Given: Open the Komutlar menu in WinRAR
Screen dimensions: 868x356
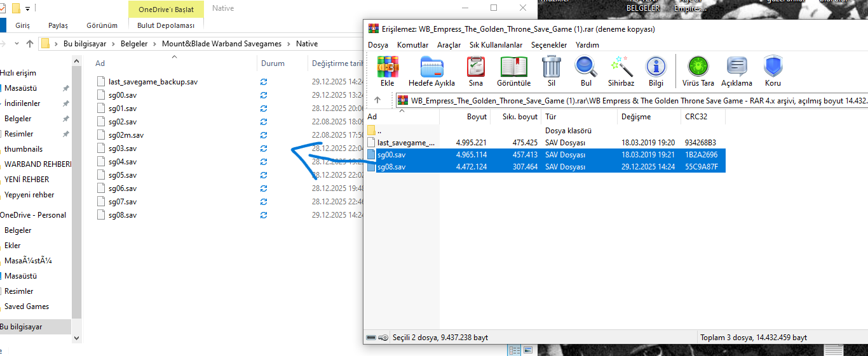Looking at the screenshot, I should point(413,45).
